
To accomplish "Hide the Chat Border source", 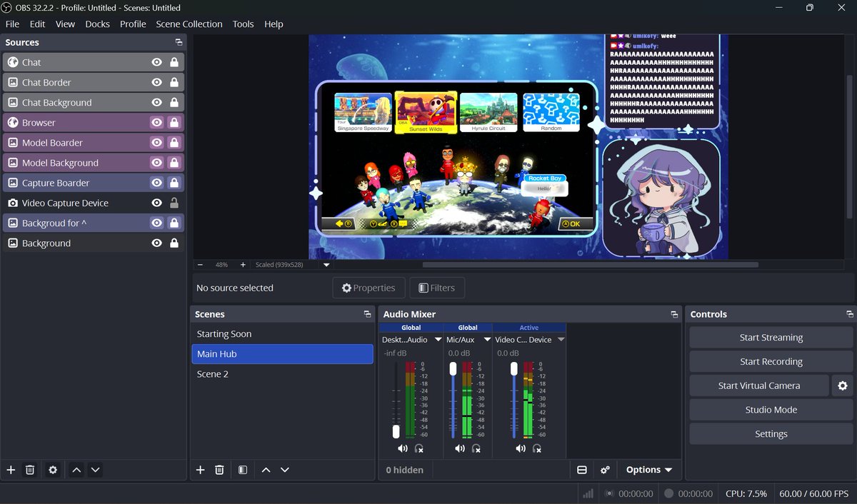I will click(x=156, y=82).
